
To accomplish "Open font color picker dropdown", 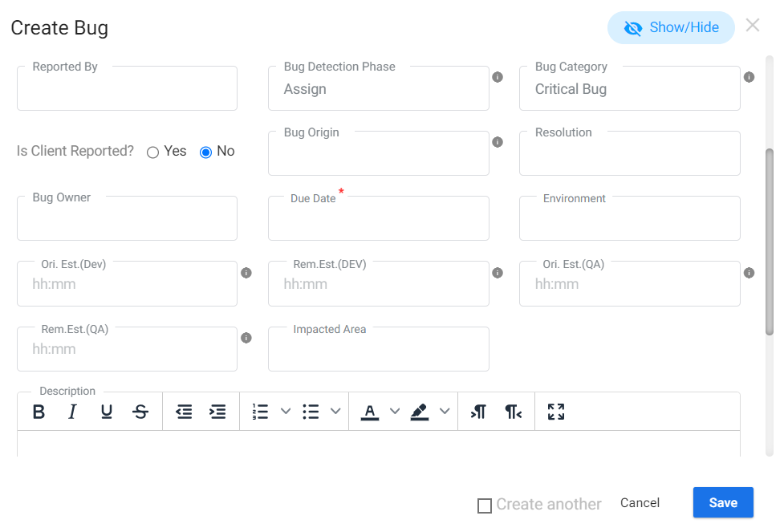I will [394, 412].
